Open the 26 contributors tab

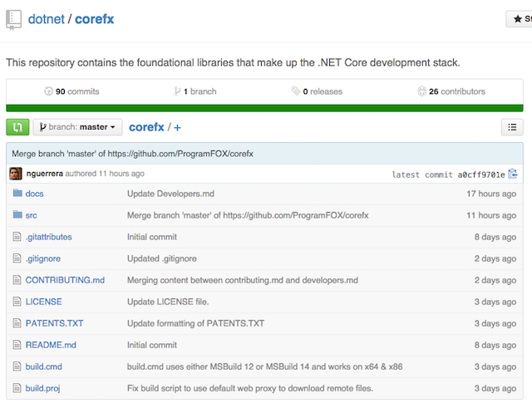[x=451, y=91]
